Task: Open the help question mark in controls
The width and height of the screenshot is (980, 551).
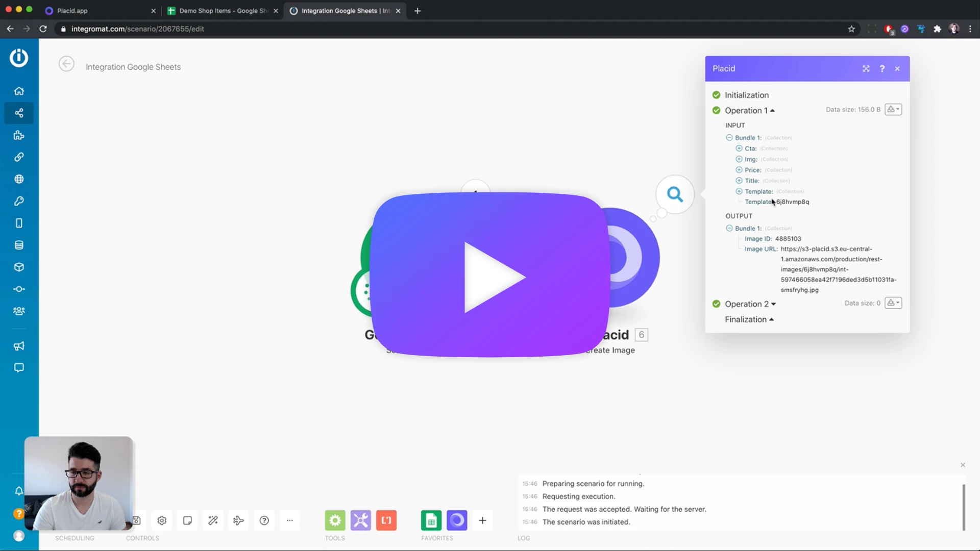Action: (264, 520)
